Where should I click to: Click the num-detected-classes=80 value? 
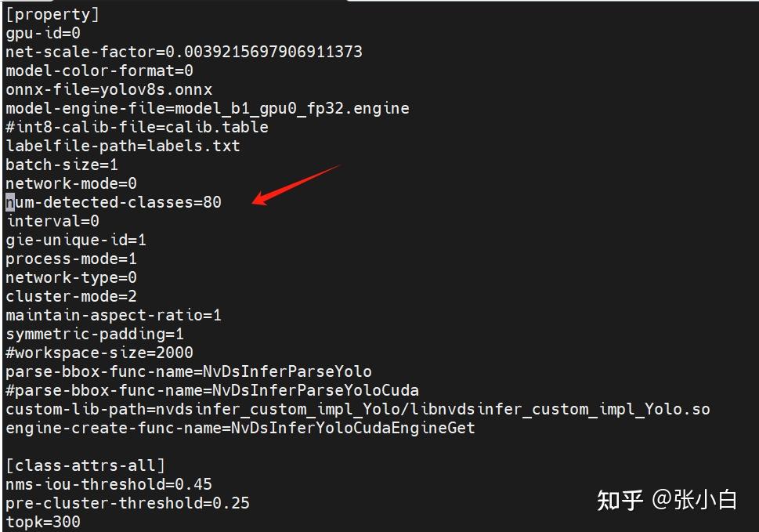[212, 202]
